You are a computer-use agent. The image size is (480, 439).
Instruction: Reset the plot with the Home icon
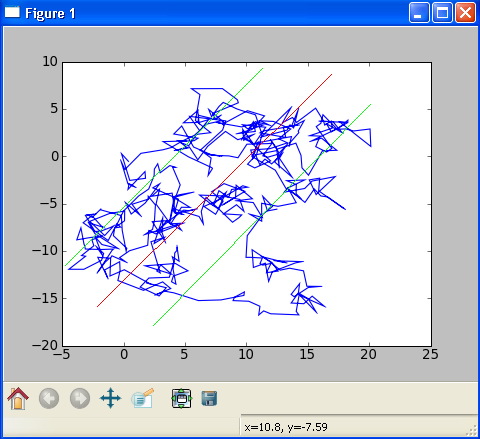click(x=18, y=398)
